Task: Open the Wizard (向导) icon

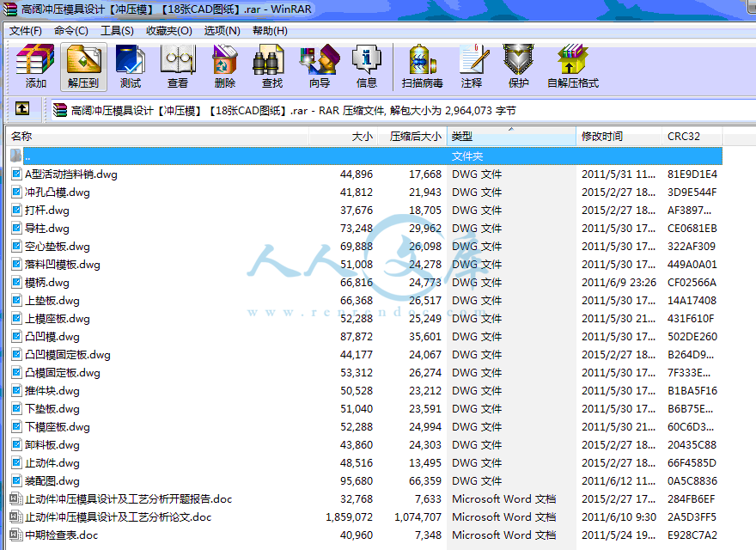Action: 320,66
